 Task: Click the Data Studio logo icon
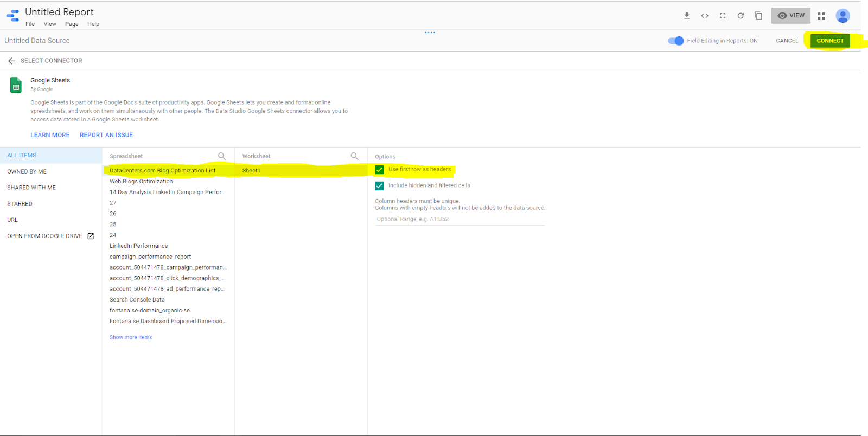pyautogui.click(x=13, y=16)
